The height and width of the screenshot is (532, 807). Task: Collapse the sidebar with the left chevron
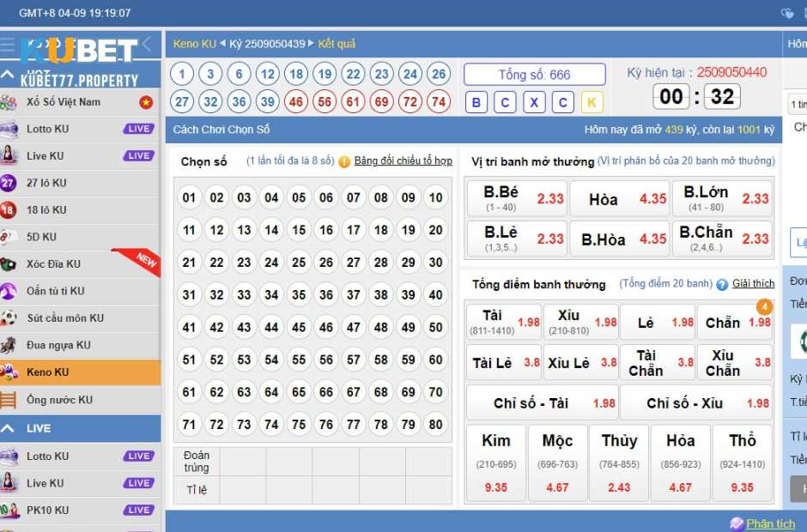point(147,45)
